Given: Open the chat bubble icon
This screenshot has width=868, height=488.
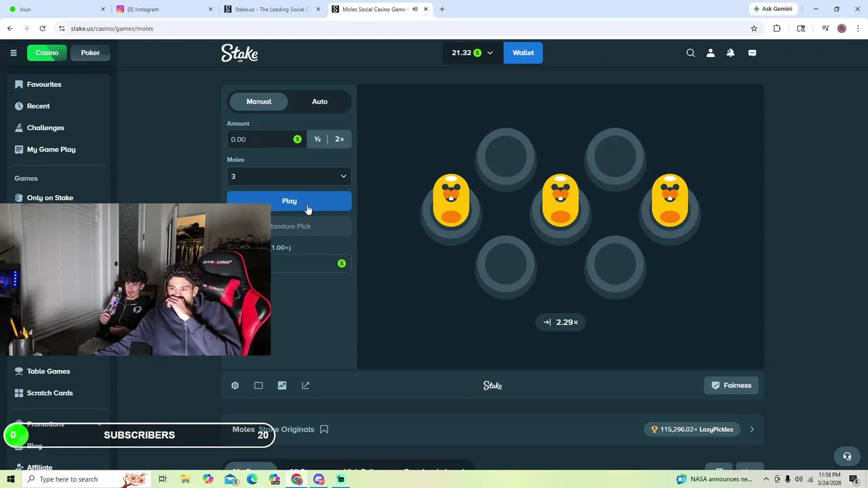Looking at the screenshot, I should coord(752,53).
